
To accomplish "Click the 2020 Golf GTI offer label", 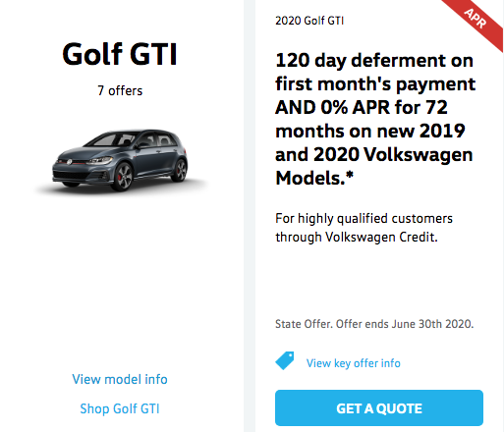I will pyautogui.click(x=309, y=21).
